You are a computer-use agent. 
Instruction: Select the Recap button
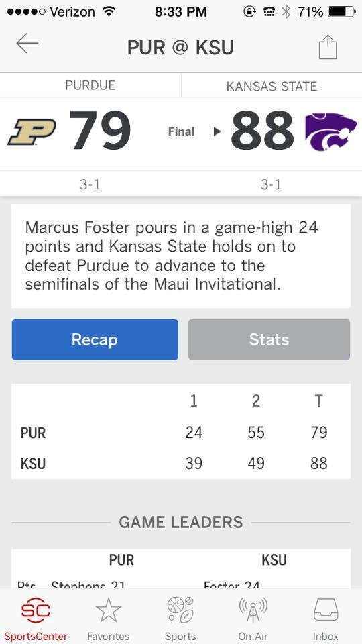click(x=95, y=339)
